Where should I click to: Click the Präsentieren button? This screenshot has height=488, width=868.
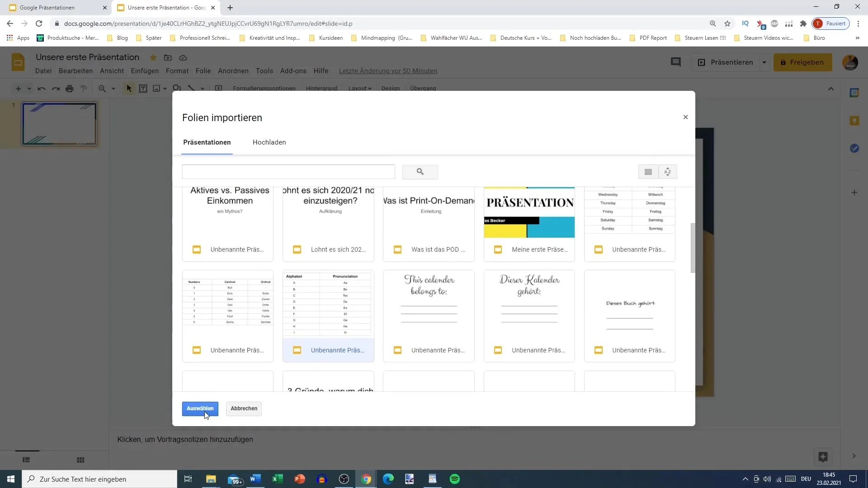click(726, 62)
